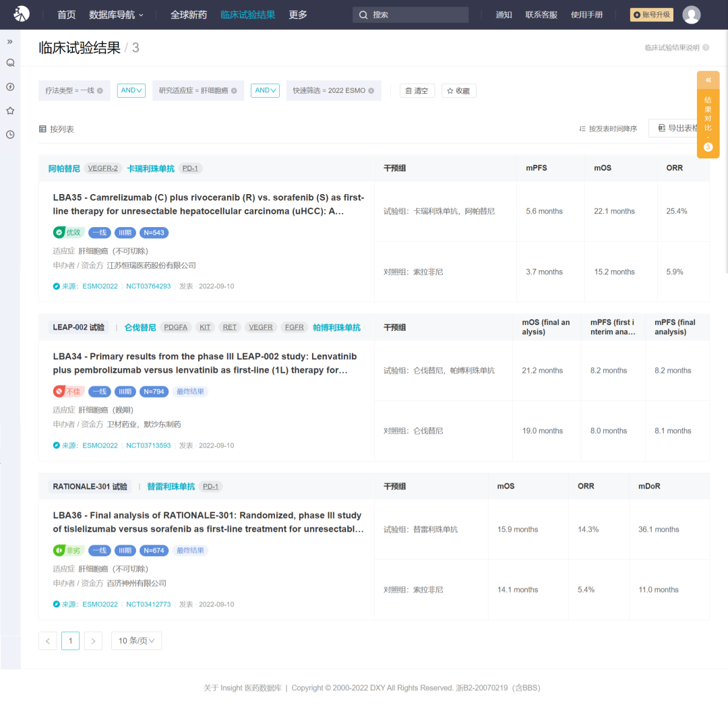
Task: Open trial link NCT03713593
Action: (x=148, y=445)
